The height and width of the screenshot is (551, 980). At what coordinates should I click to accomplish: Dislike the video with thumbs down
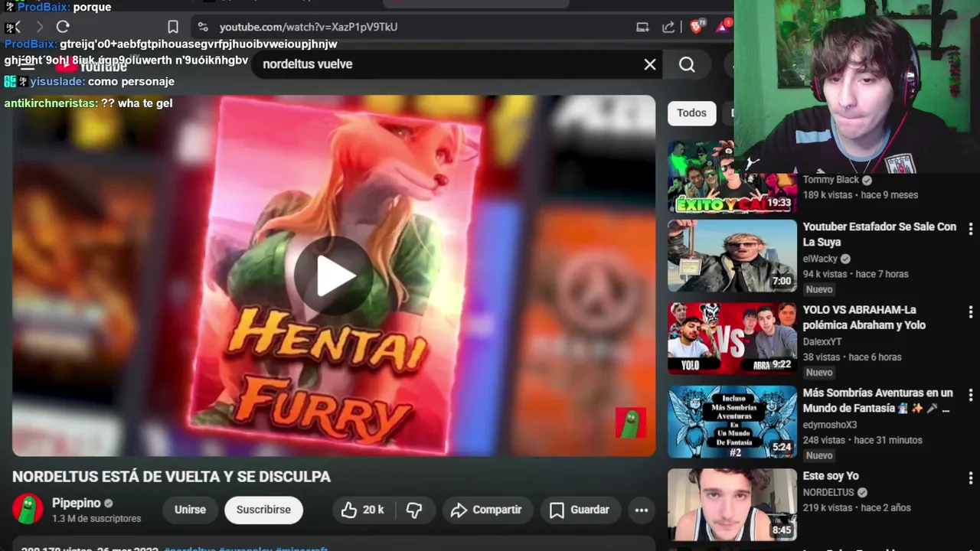click(414, 510)
